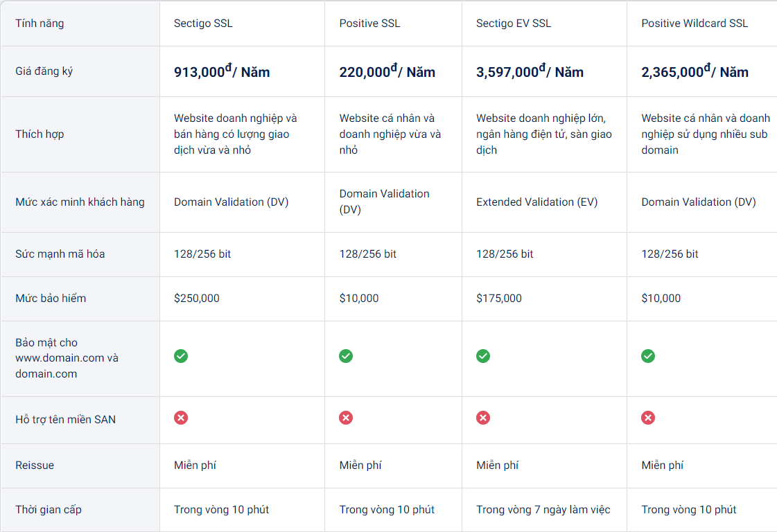Click green checkmark in Sectigo EV SSL column
The width and height of the screenshot is (777, 532).
[483, 356]
